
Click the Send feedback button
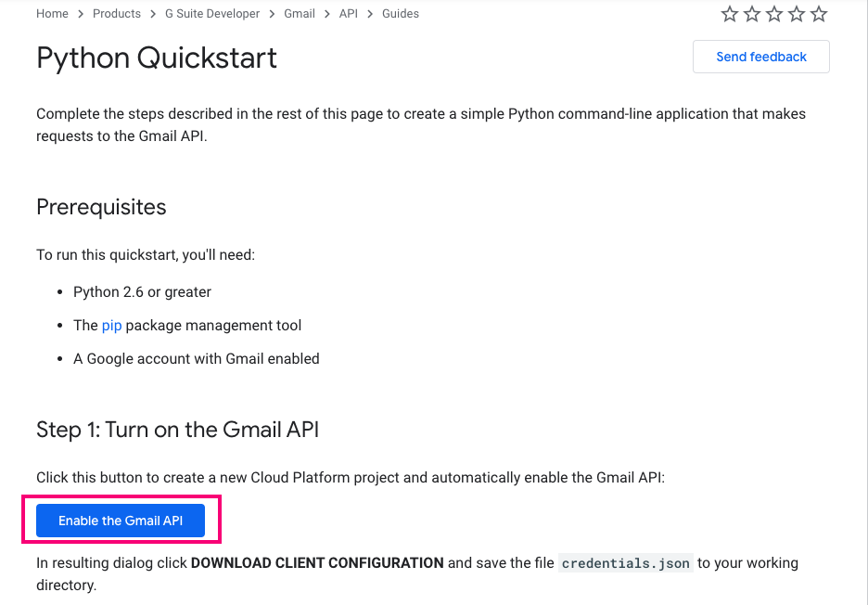[x=761, y=57]
